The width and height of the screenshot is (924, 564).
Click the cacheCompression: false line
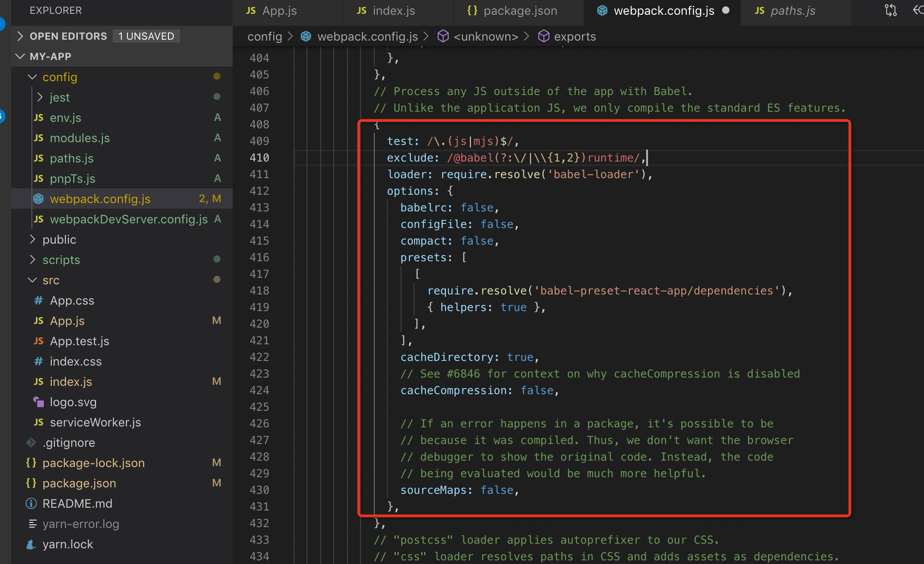coord(480,390)
